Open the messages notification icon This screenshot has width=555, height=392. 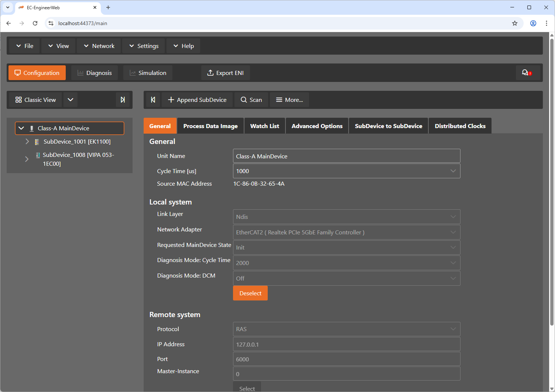tap(527, 73)
